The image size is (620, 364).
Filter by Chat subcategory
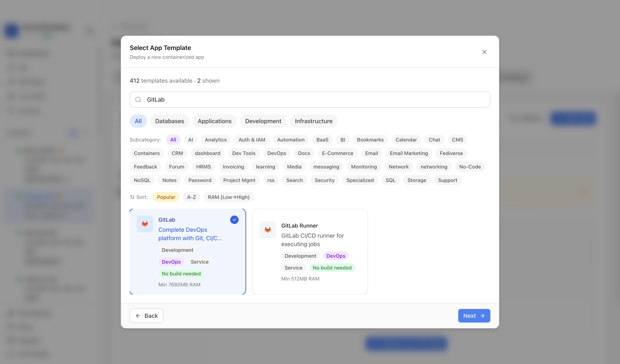pos(434,140)
